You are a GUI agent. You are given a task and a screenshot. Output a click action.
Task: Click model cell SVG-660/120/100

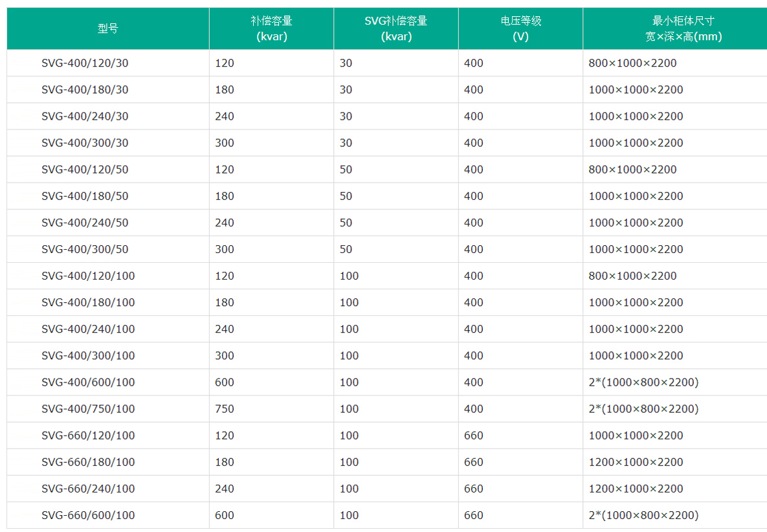(88, 436)
